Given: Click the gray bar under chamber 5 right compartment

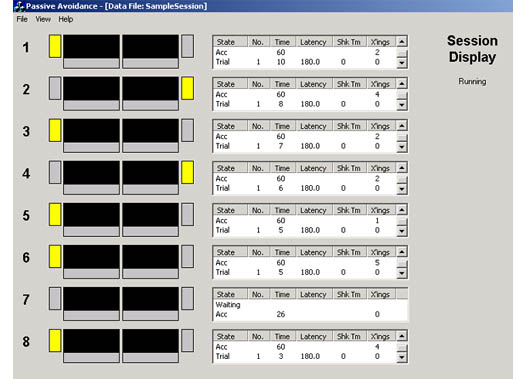Looking at the screenshot, I should coord(150,231).
